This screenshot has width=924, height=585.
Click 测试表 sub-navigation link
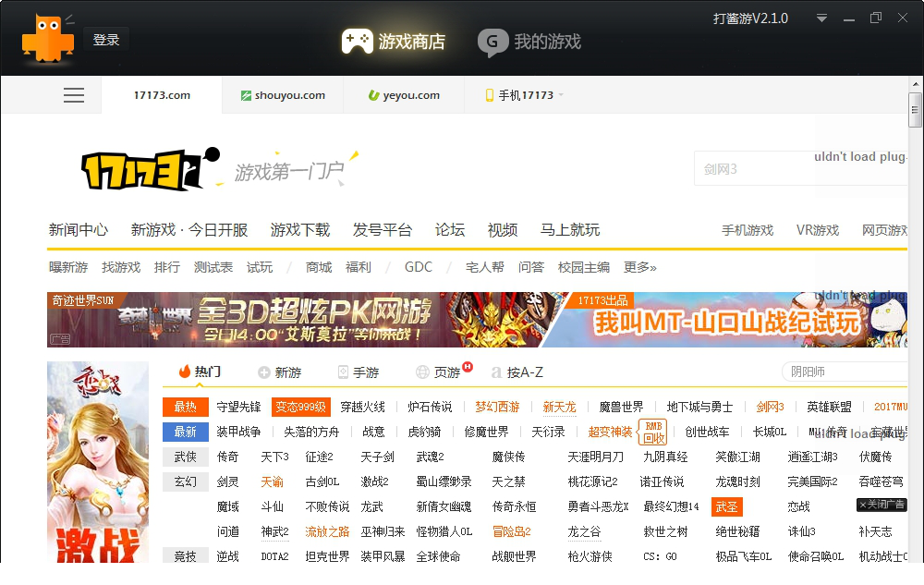[x=213, y=267]
